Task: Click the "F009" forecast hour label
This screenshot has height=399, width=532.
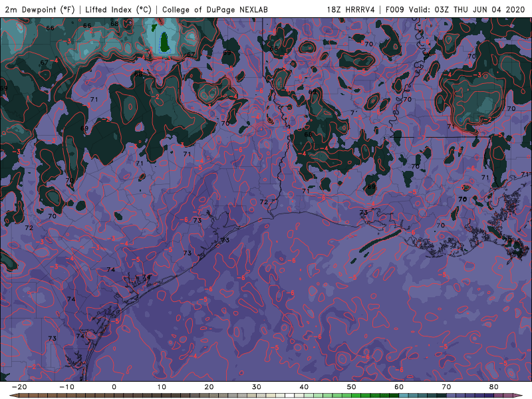Action: pos(395,9)
